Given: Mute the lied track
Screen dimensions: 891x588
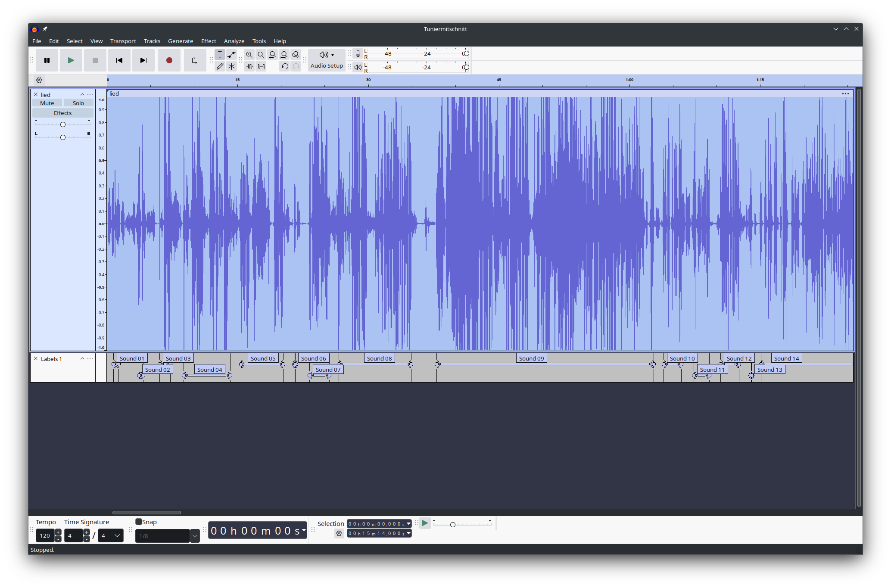Looking at the screenshot, I should [x=47, y=103].
